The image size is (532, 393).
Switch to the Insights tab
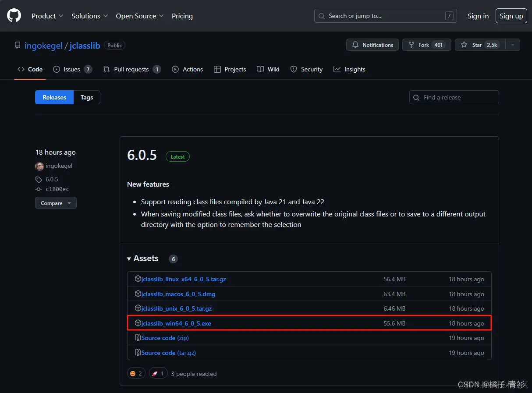pos(349,69)
